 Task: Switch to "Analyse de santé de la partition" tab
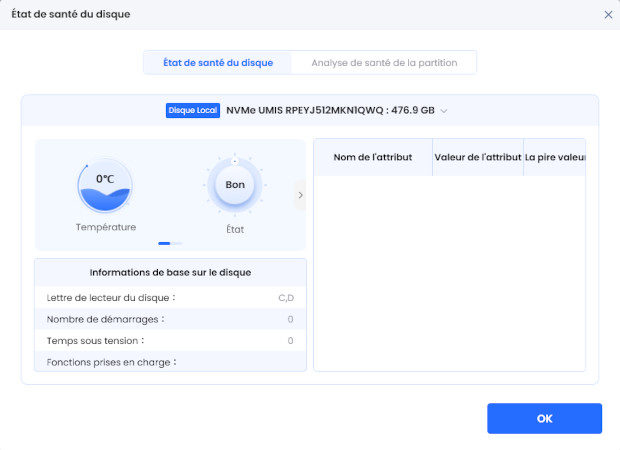click(384, 62)
